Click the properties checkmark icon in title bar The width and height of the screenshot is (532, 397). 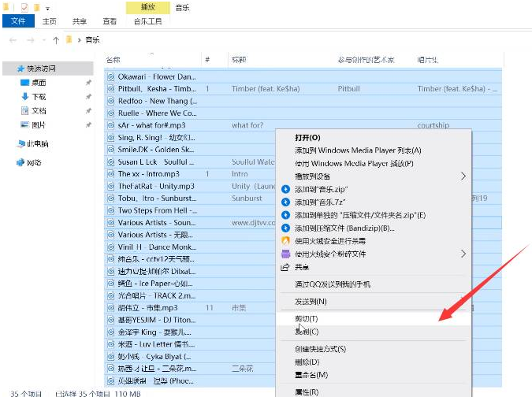point(24,7)
